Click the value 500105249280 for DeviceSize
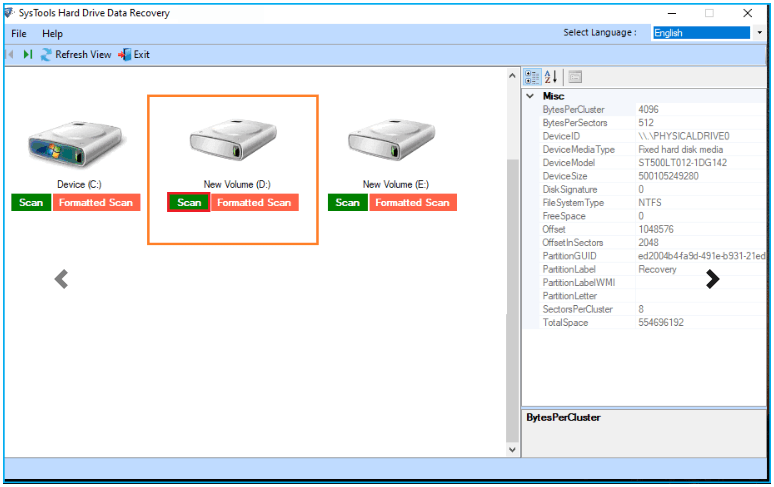Image resolution: width=774 pixels, height=487 pixels. coord(668,176)
